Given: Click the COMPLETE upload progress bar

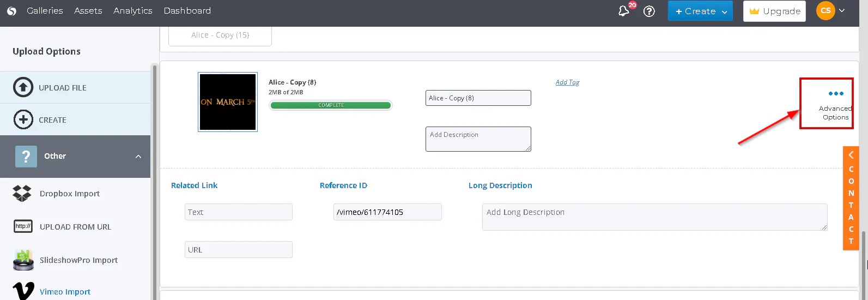Looking at the screenshot, I should [331, 105].
